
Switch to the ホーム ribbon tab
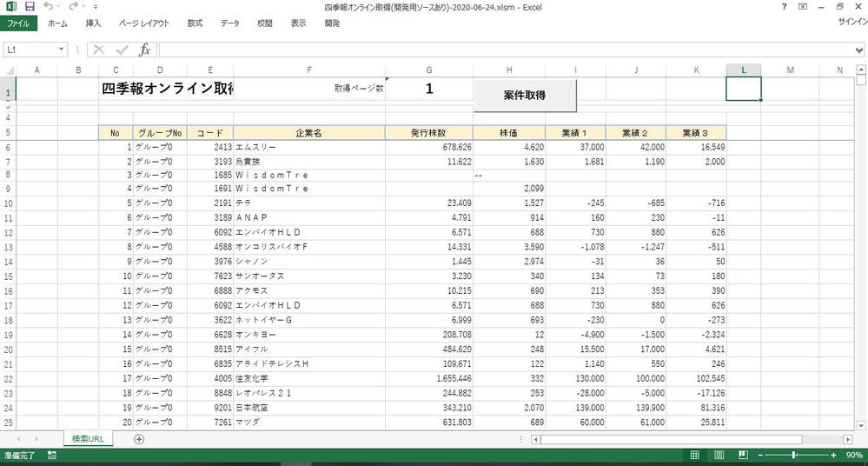57,23
